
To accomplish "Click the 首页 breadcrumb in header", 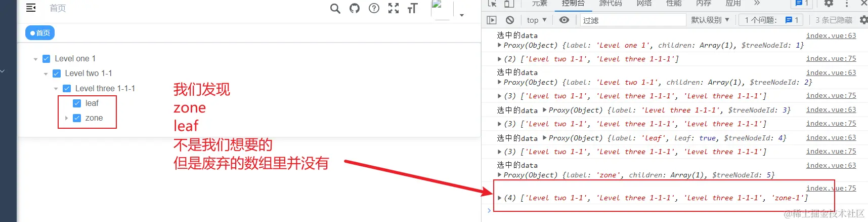I will pos(58,8).
